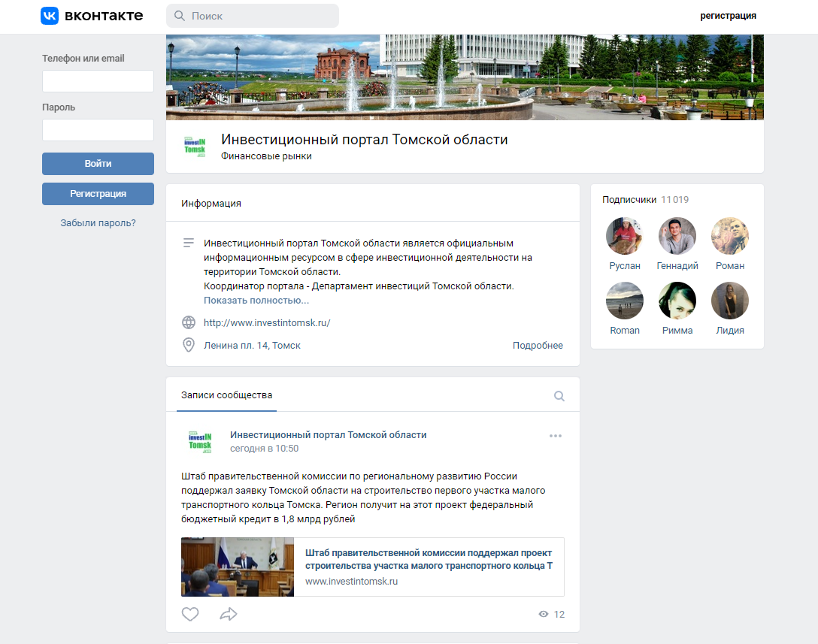Open subscriber Геннадий's avatar

[x=677, y=236]
